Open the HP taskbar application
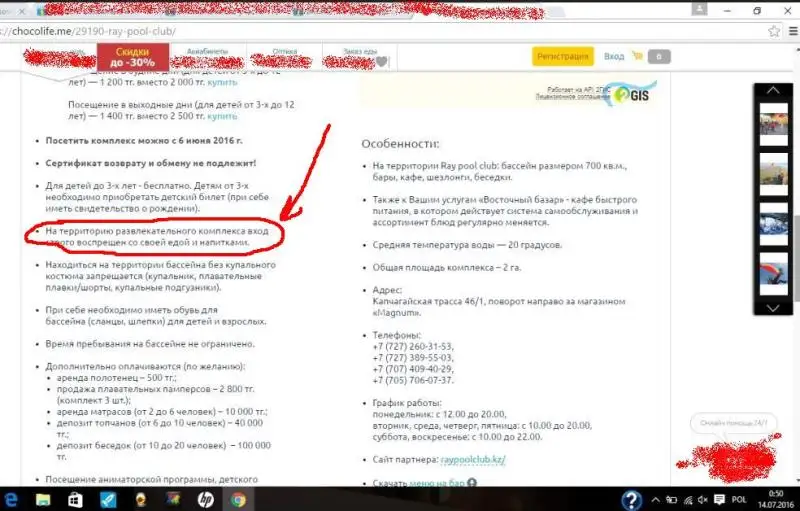 point(206,499)
